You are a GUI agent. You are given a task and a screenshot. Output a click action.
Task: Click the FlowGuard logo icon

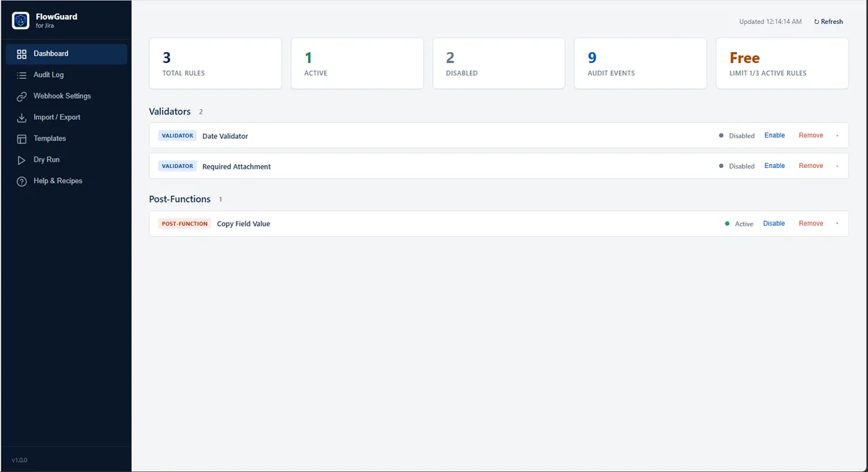pos(20,20)
